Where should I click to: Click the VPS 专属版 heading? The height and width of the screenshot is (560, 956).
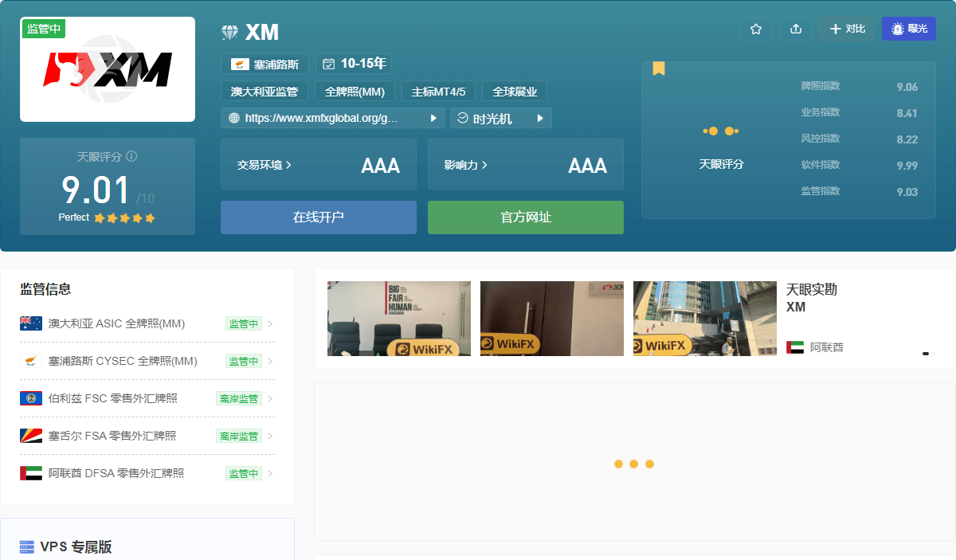pyautogui.click(x=76, y=546)
